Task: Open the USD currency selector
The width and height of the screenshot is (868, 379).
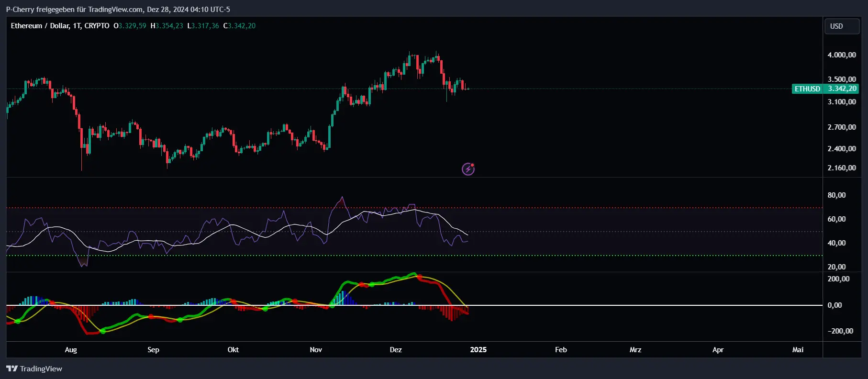Action: click(x=842, y=26)
